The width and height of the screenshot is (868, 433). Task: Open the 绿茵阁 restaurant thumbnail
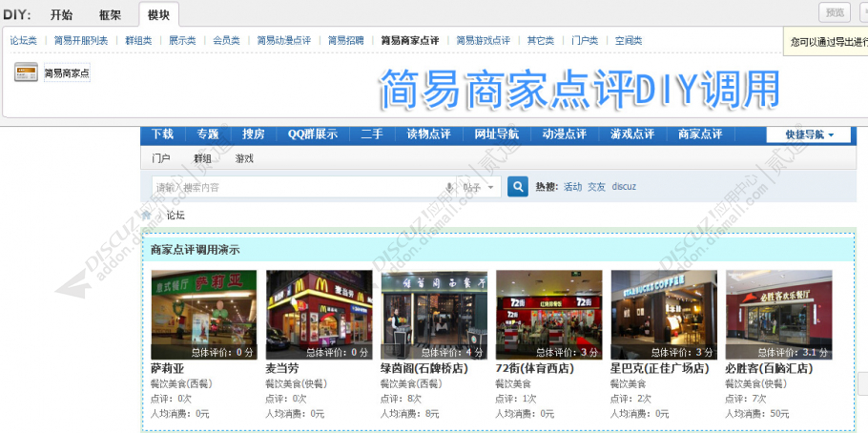(x=434, y=315)
